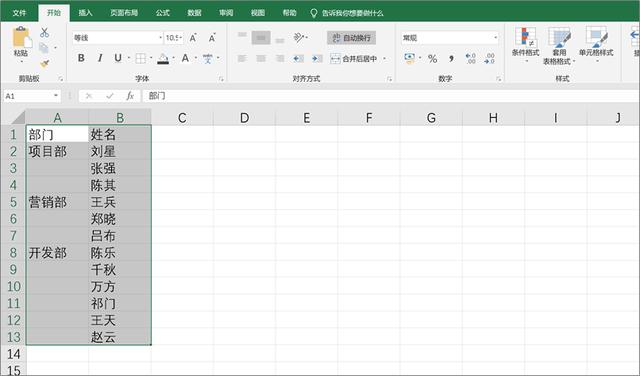Image resolution: width=640 pixels, height=376 pixels.
Task: Switch to the 数据 tab
Action: pyautogui.click(x=194, y=13)
